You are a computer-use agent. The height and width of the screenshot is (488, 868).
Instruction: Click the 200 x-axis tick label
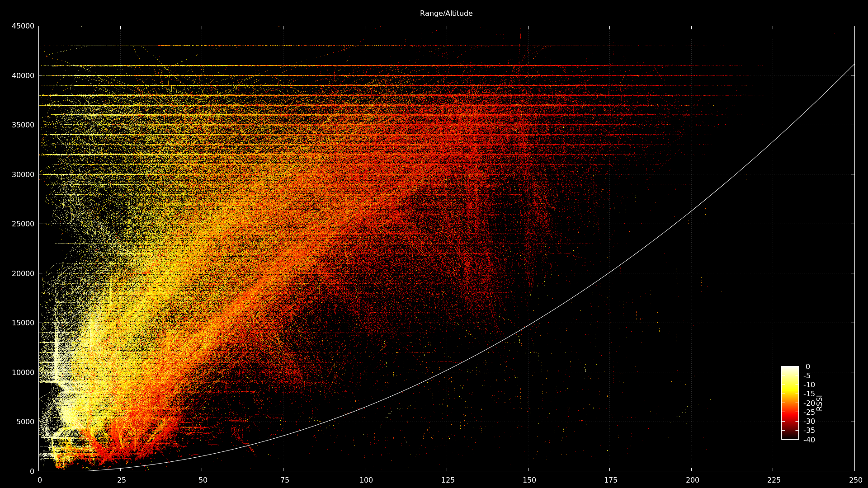click(x=692, y=480)
